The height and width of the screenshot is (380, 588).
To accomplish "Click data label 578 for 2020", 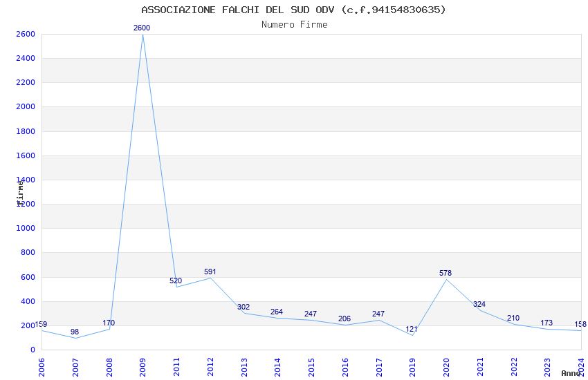I will coord(445,273).
